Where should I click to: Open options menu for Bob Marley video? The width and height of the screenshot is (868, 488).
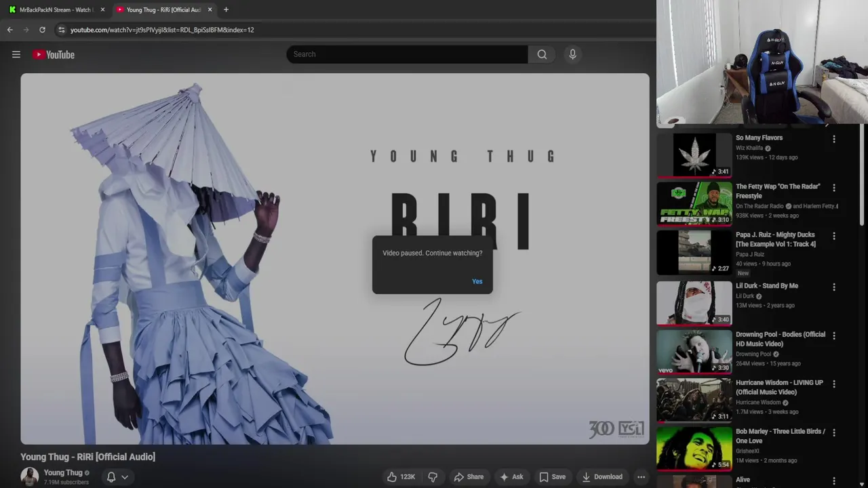tap(834, 432)
